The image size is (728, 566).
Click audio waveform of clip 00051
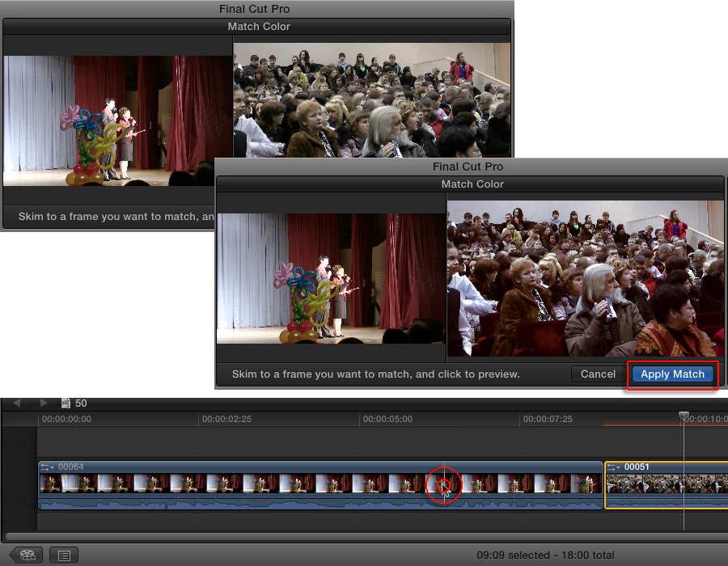(x=667, y=503)
